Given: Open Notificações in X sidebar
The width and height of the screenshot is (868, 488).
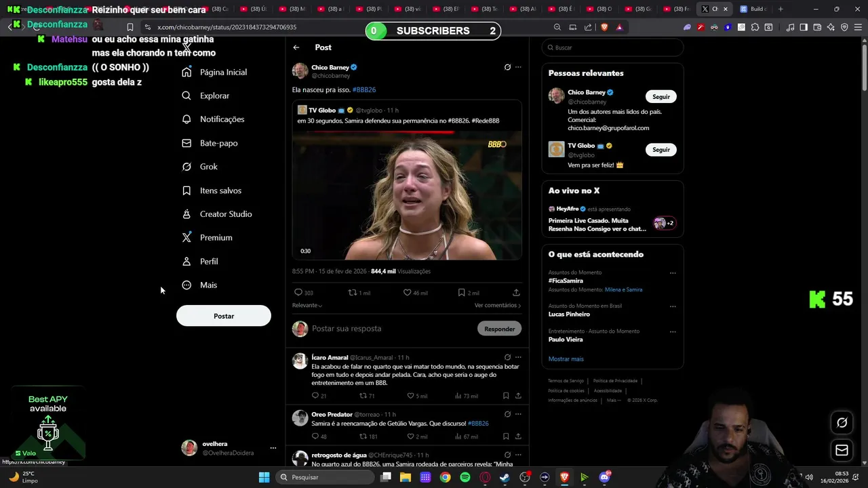Looking at the screenshot, I should tap(213, 119).
